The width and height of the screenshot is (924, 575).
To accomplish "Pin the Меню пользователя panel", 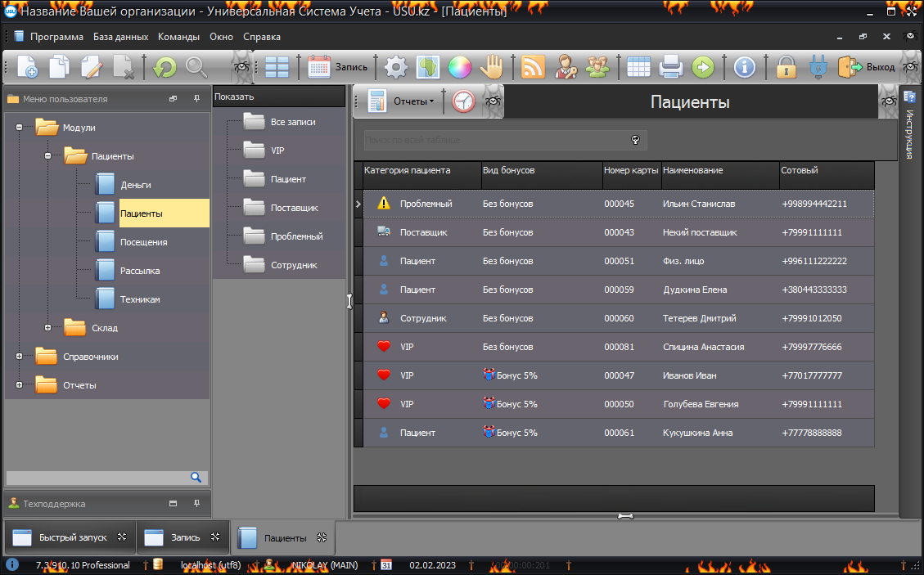I will click(196, 99).
